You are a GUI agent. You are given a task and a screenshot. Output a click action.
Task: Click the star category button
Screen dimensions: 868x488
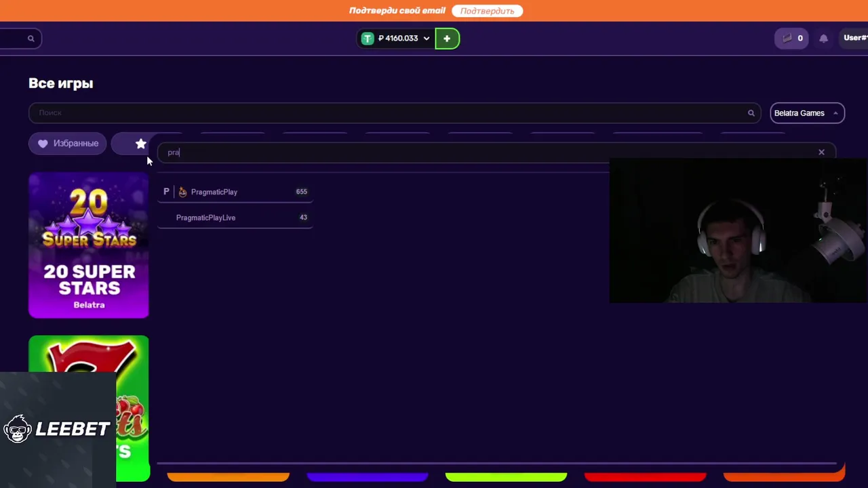(140, 144)
